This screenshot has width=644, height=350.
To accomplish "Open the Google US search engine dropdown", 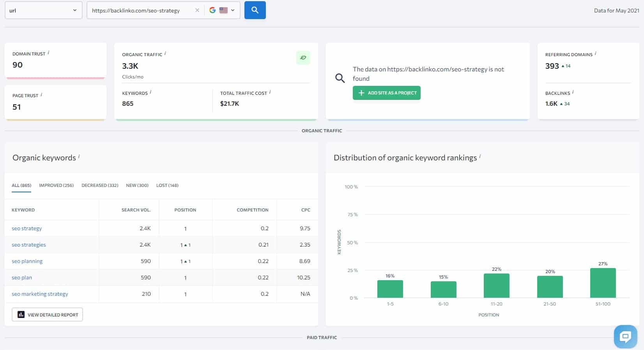I will pyautogui.click(x=222, y=11).
